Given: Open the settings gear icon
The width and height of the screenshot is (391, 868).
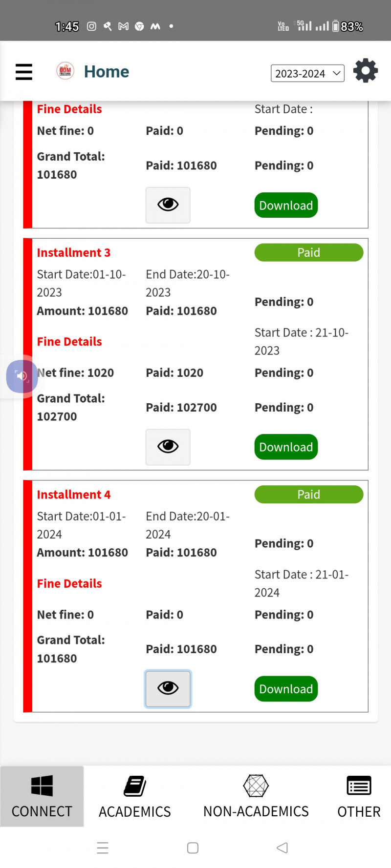Looking at the screenshot, I should point(365,71).
